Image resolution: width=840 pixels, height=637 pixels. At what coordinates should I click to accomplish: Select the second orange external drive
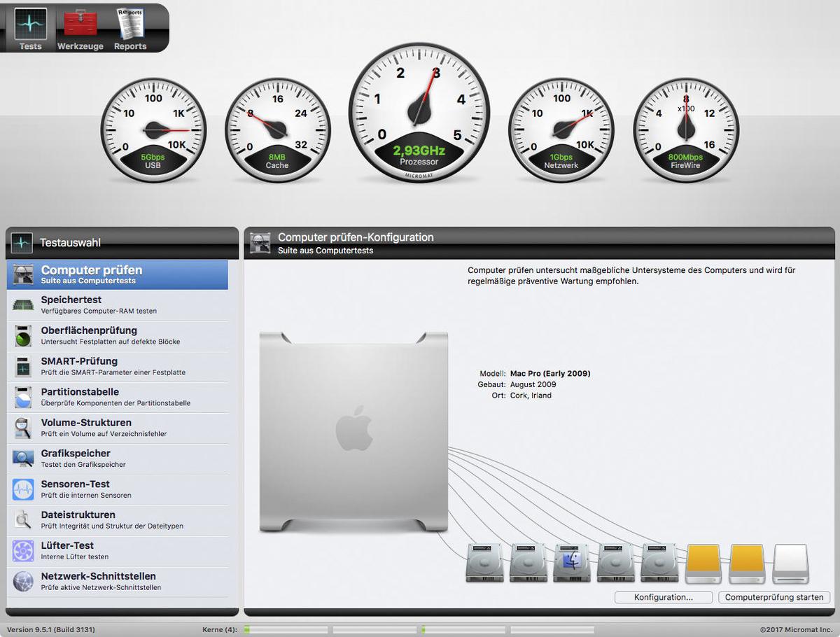point(747,564)
